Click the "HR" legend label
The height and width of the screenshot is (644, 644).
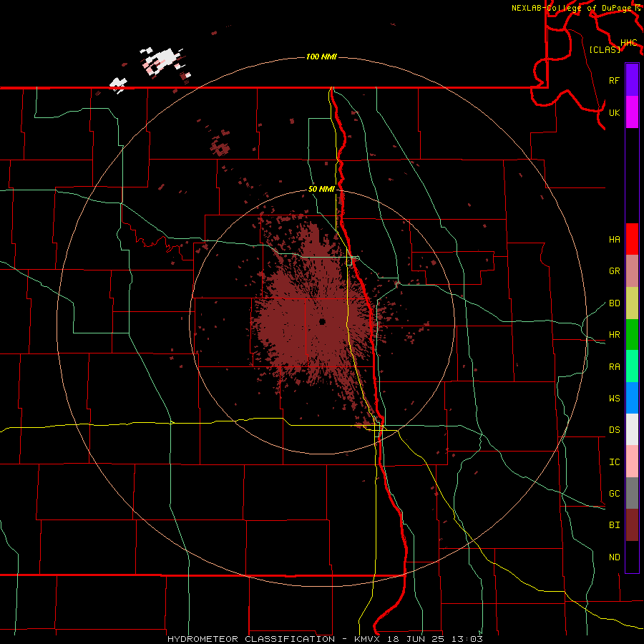[614, 335]
